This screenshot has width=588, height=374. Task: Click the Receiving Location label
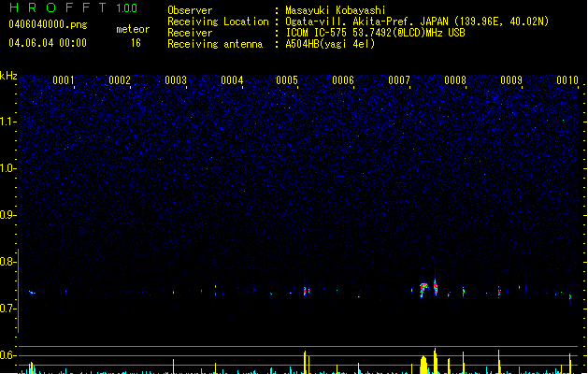pos(218,22)
